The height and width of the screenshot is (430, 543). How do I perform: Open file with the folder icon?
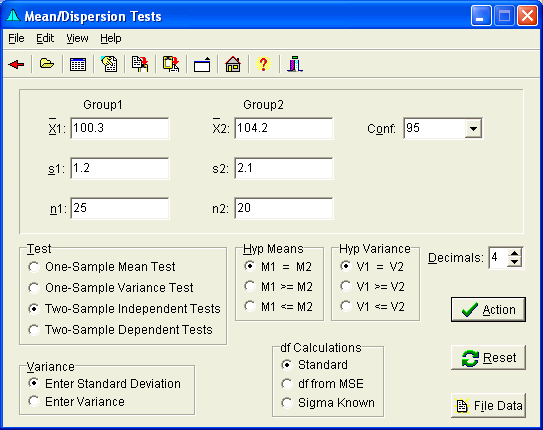[x=47, y=64]
